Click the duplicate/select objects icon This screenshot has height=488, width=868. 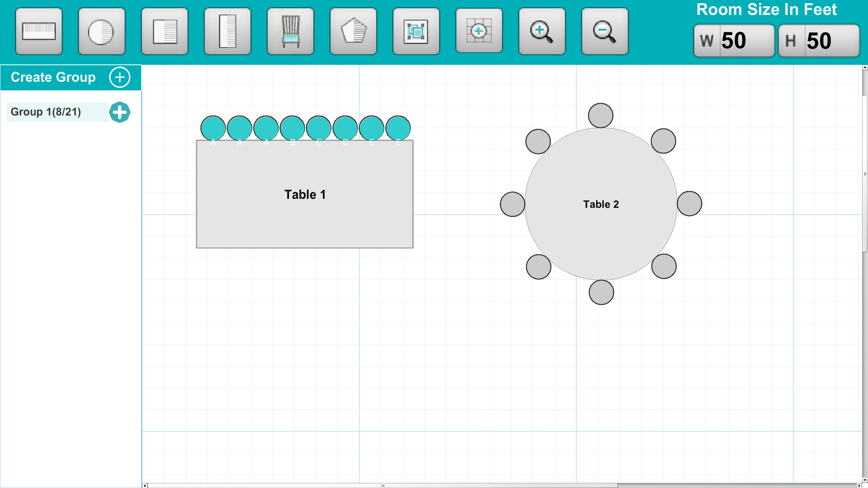(x=416, y=31)
